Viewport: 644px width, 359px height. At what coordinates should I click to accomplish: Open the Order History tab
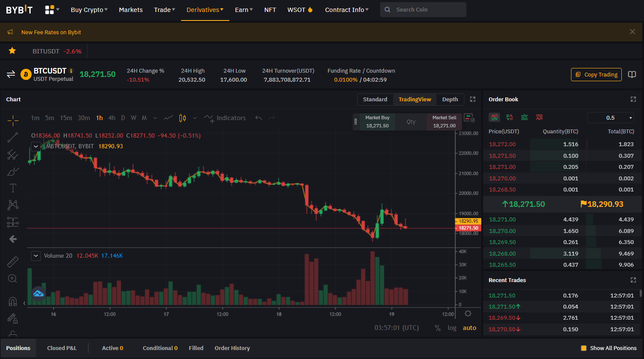coord(232,348)
